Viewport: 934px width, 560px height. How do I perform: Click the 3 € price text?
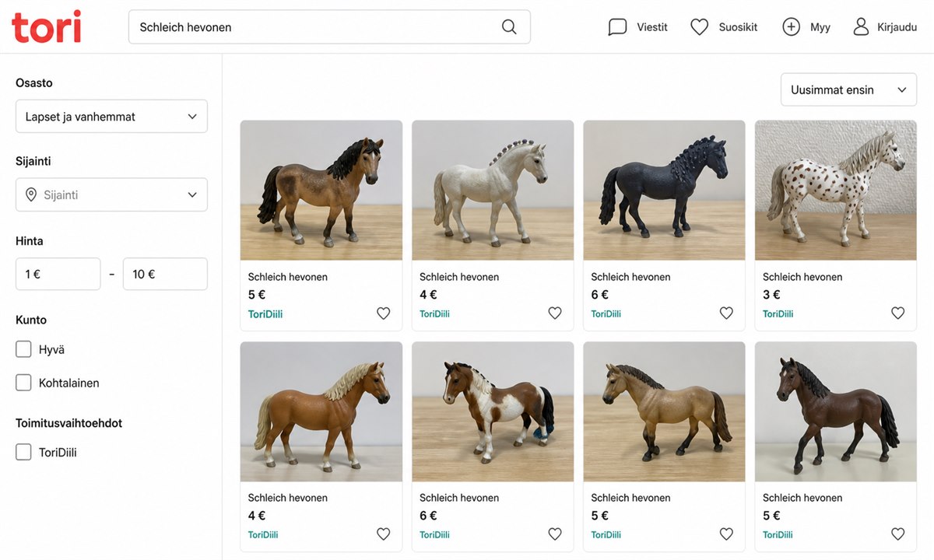pyautogui.click(x=771, y=295)
